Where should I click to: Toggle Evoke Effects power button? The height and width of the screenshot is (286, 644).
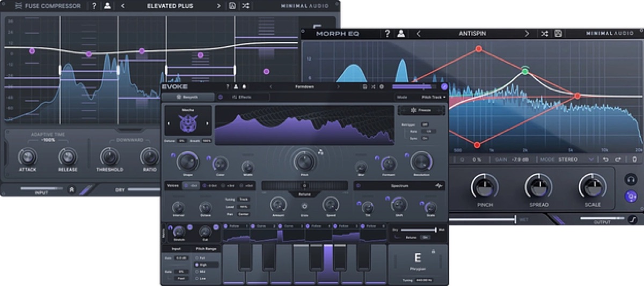click(x=221, y=97)
